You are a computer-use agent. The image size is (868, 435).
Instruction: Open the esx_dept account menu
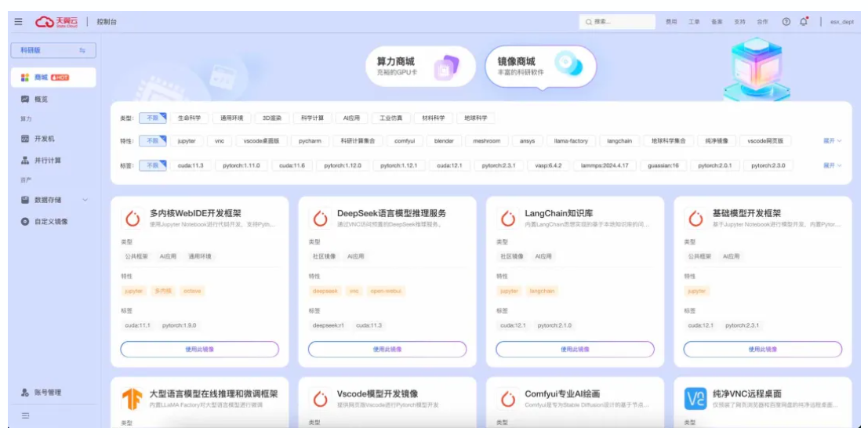841,22
